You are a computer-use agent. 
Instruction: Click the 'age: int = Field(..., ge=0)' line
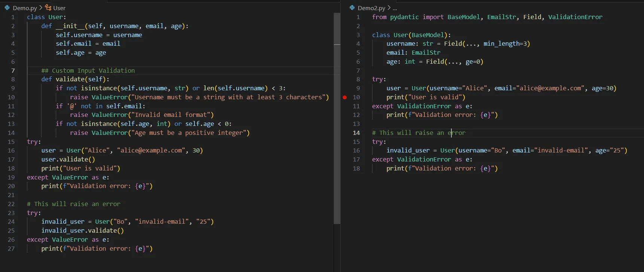[x=435, y=61]
